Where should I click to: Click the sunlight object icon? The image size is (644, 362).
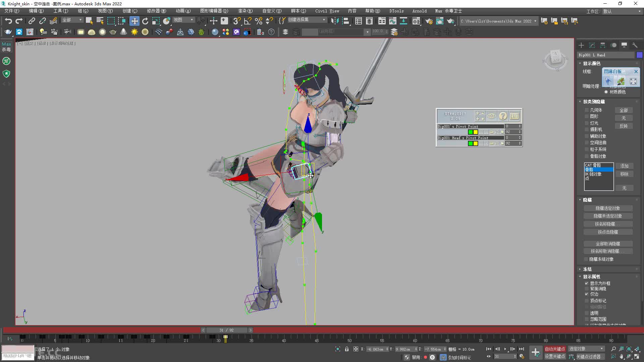point(134,32)
